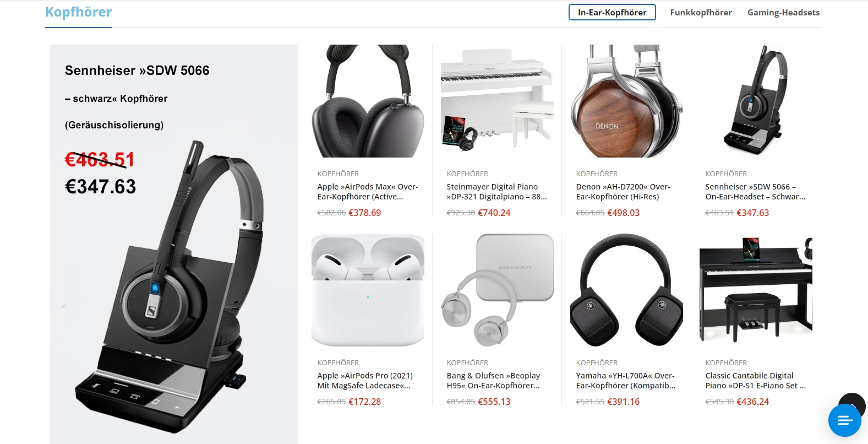Viewport: 868px width, 444px height.
Task: View the Steinmayer Digital Piano thumbnail
Action: tap(497, 101)
